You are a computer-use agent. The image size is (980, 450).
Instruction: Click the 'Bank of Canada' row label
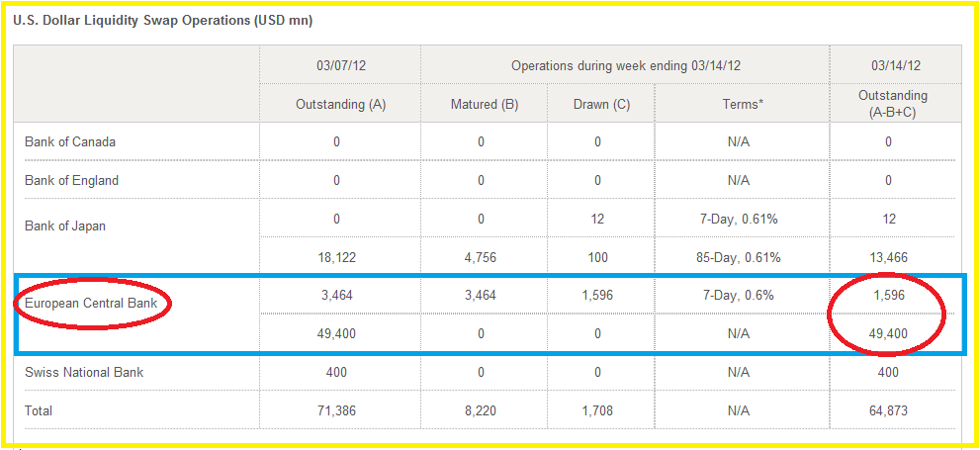70,141
